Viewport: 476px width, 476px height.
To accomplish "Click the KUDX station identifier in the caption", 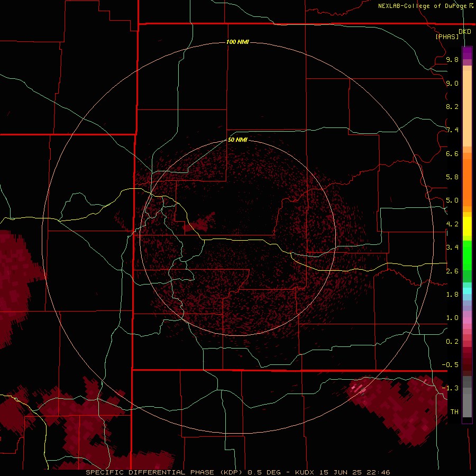I will (305, 472).
